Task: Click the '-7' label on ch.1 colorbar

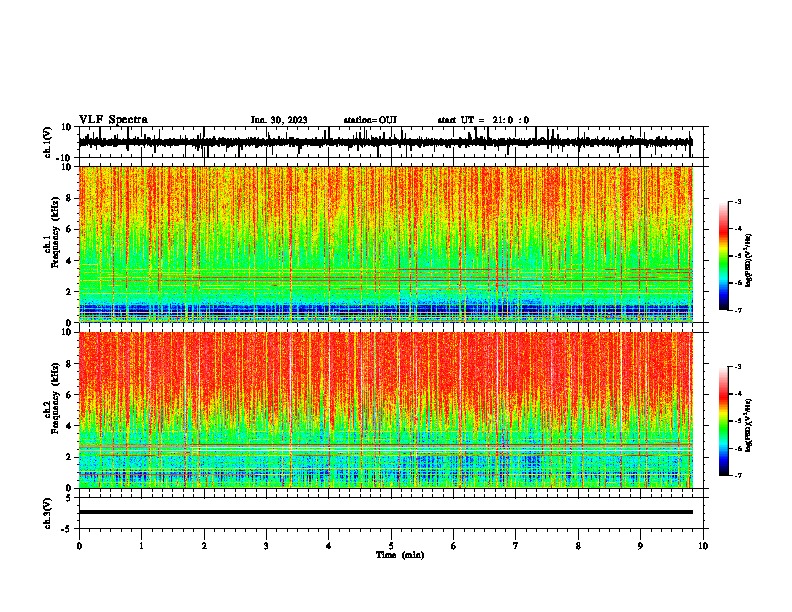Action: pos(737,310)
